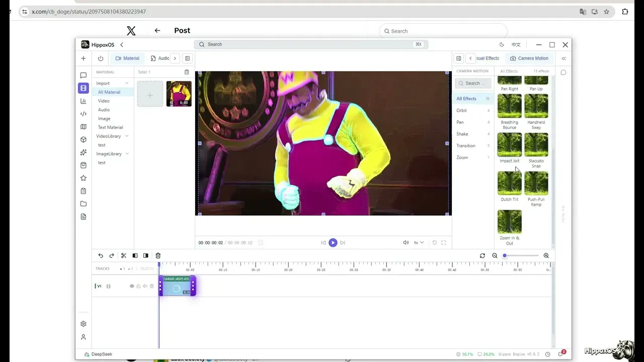Show earlier effect tabs with the left chevron
This screenshot has height=362, width=644.
point(470,58)
